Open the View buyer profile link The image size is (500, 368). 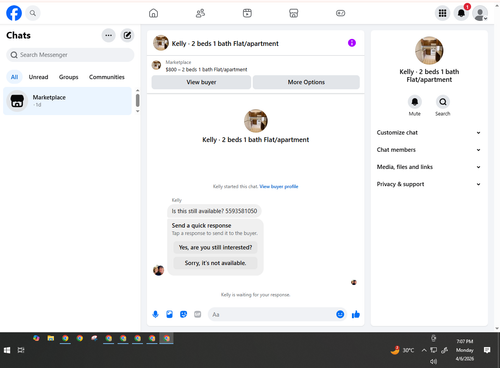(x=279, y=186)
